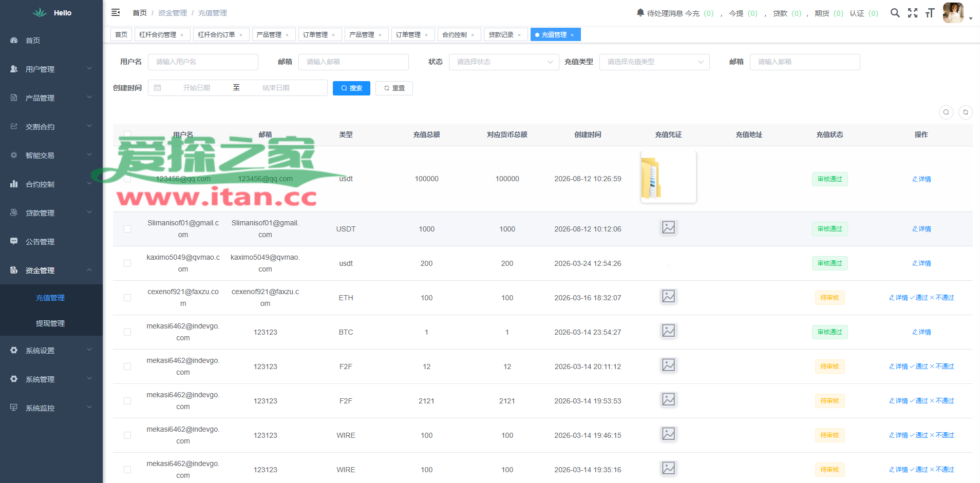This screenshot has width=980, height=483.
Task: View voucher image for 19:35:16 WIRE row
Action: pos(668,468)
